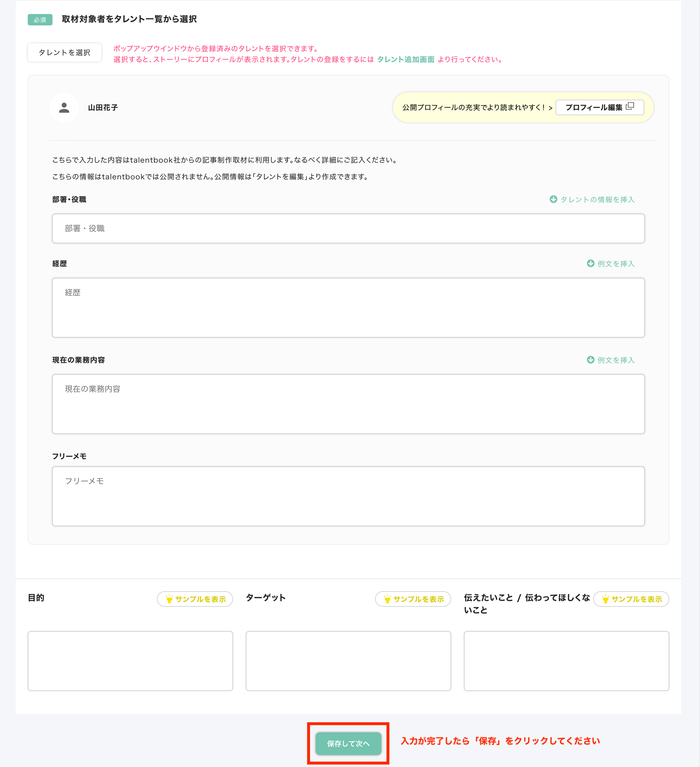Click タレントの情報を挿入 link text
Viewport: 700px width, 767px height.
click(597, 200)
